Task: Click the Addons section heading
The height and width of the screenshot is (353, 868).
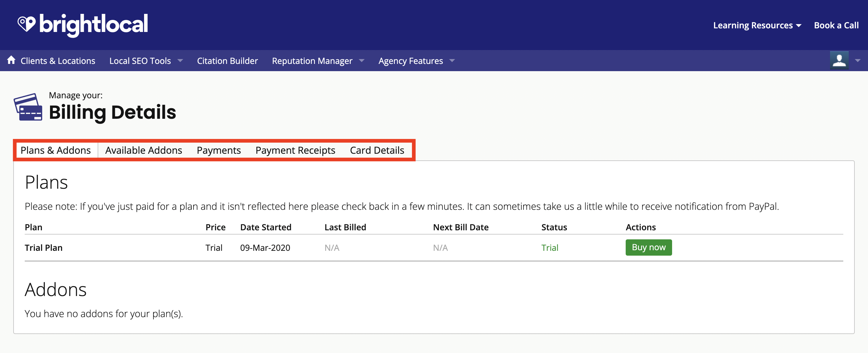Action: coord(55,289)
